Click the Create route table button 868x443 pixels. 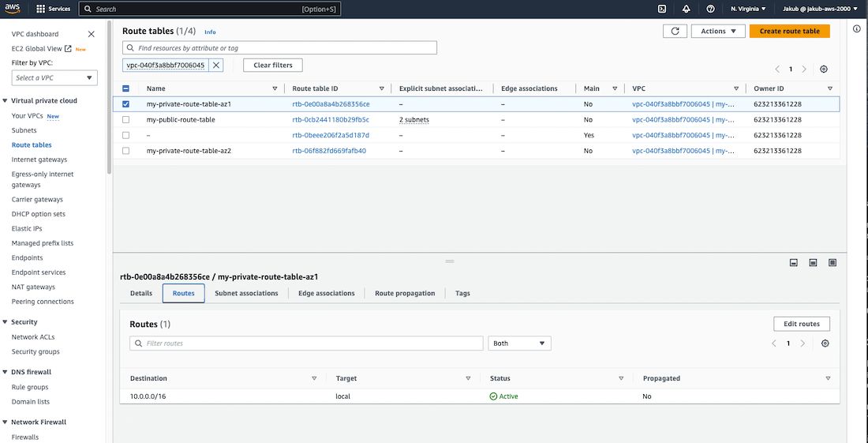(x=789, y=31)
